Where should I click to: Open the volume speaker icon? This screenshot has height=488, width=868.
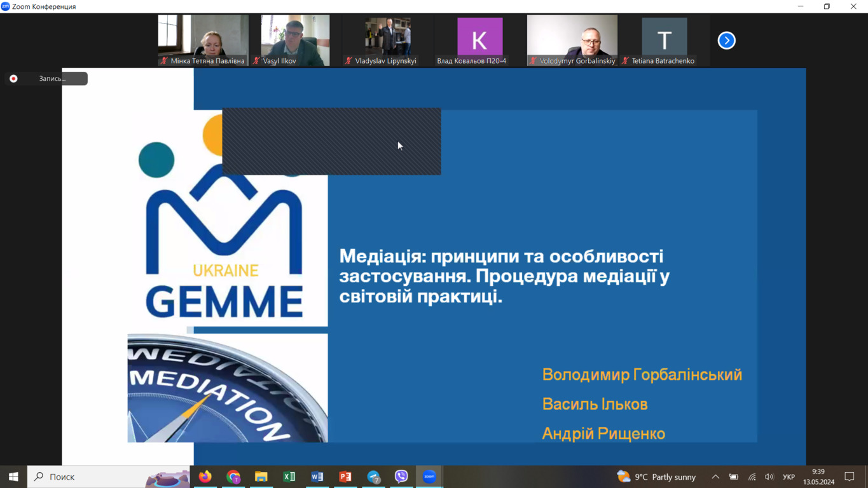[x=769, y=477]
